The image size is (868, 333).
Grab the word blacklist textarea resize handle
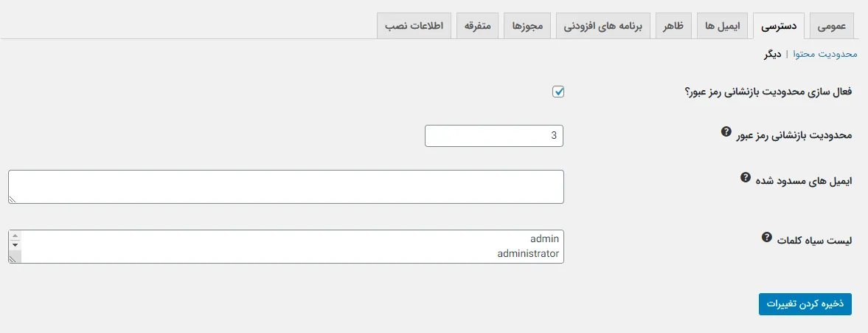(x=13, y=259)
